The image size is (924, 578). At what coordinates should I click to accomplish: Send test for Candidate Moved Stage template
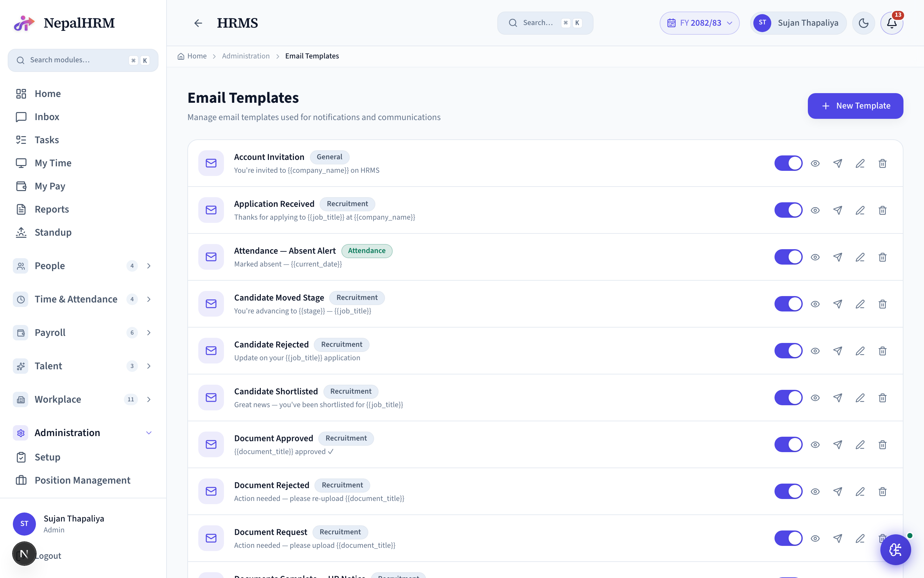(837, 304)
